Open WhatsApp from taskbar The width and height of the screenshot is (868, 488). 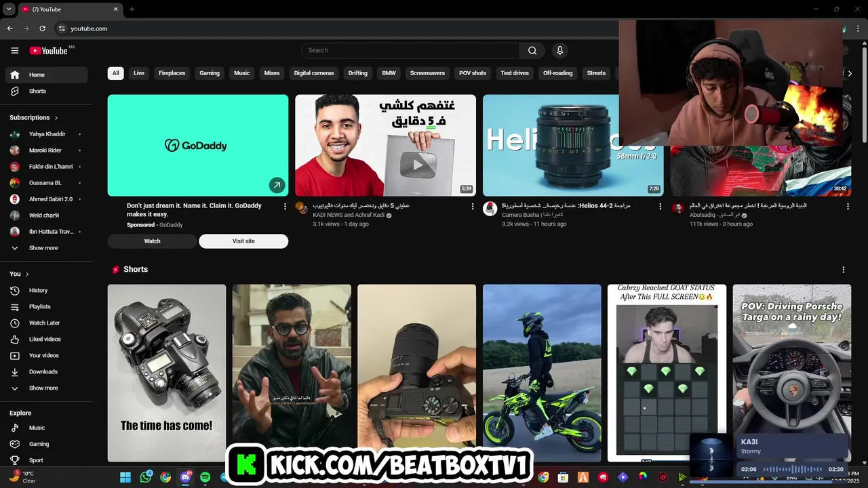coord(146,477)
